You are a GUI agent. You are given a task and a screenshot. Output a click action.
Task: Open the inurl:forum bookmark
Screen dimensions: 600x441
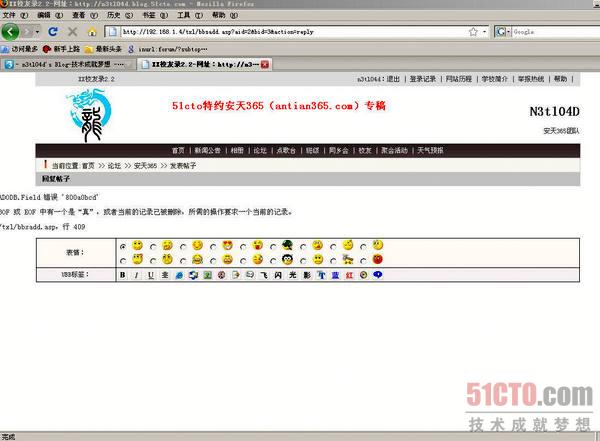[168, 49]
